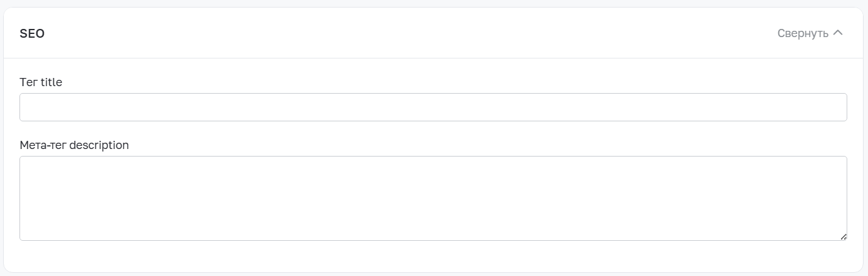This screenshot has width=868, height=276.
Task: Select the single-line title tag box
Action: 433,108
